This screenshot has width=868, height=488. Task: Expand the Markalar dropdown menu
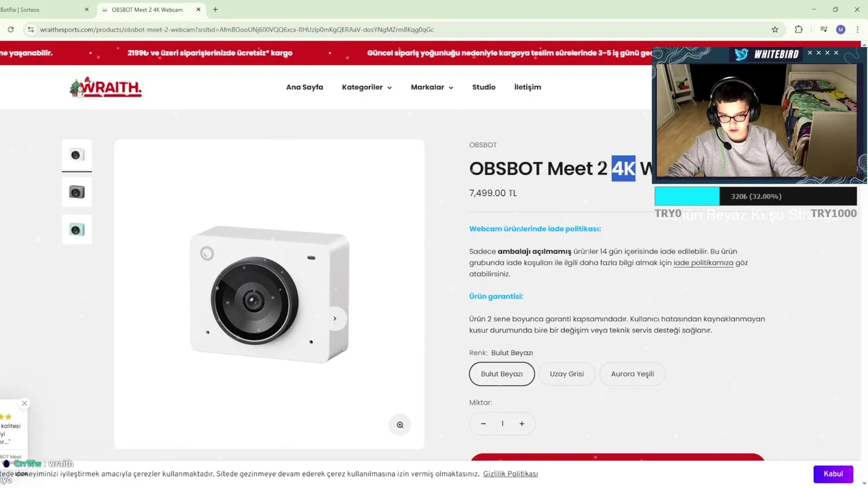(x=432, y=87)
